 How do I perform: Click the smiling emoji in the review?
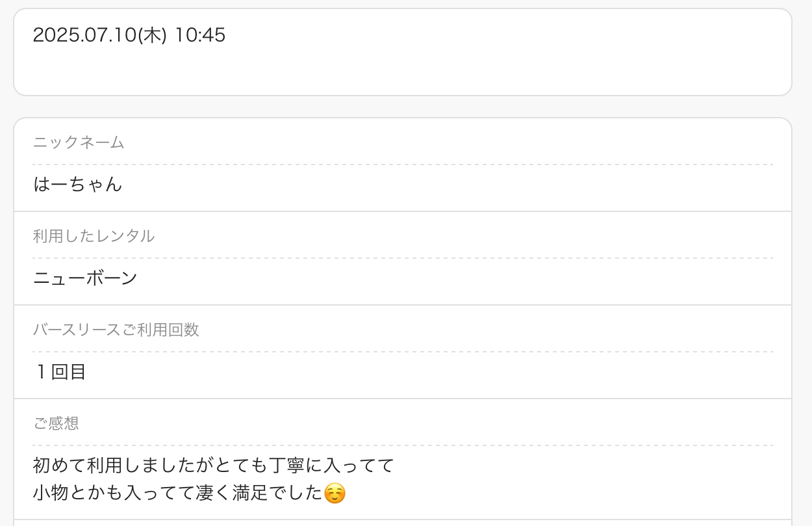[334, 493]
